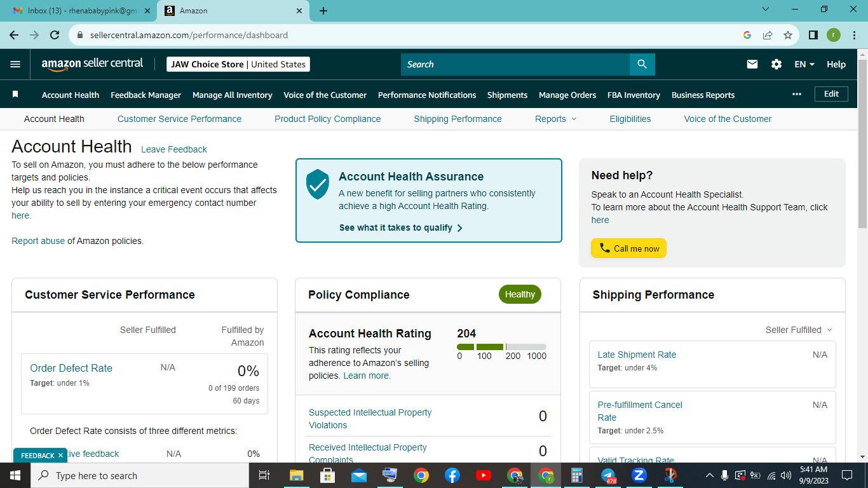This screenshot has width=868, height=488.
Task: Click See what it takes to qualify
Action: coord(401,227)
